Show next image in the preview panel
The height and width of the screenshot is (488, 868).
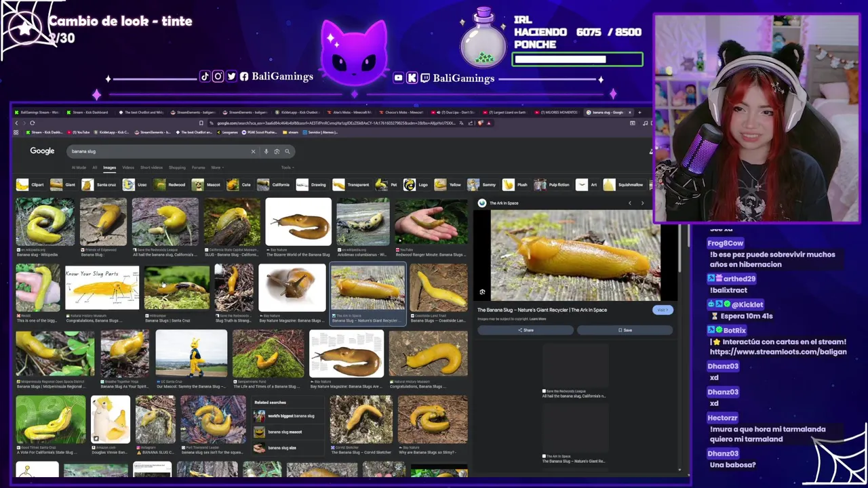pyautogui.click(x=642, y=203)
